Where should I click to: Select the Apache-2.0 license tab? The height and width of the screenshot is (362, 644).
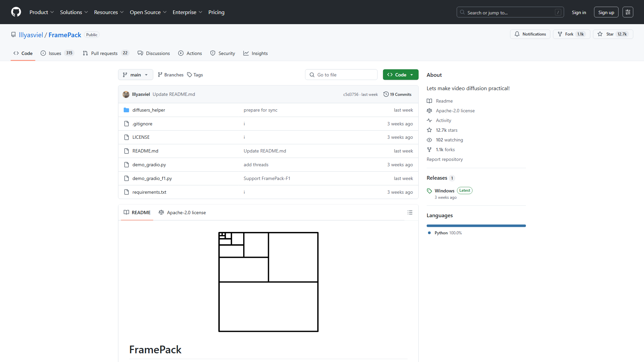click(182, 213)
